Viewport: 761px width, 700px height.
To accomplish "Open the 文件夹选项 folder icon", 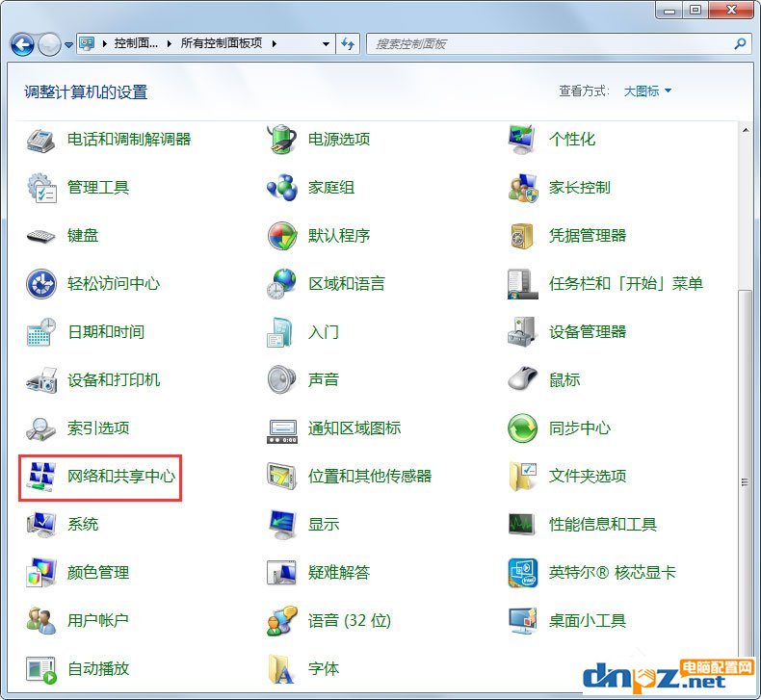I will tap(523, 477).
